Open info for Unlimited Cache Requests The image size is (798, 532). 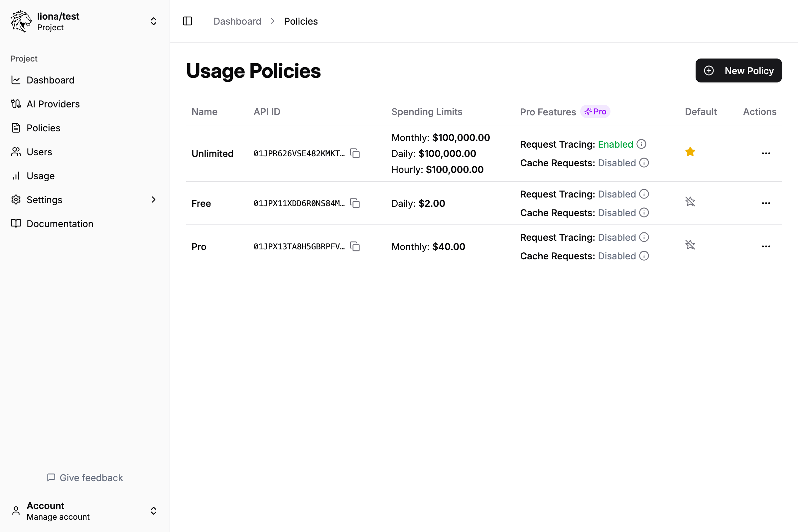644,163
